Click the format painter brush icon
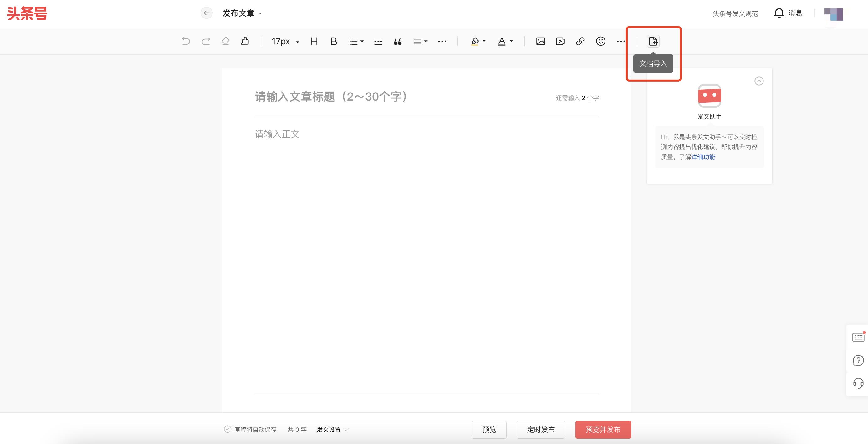This screenshot has height=444, width=868. click(245, 41)
